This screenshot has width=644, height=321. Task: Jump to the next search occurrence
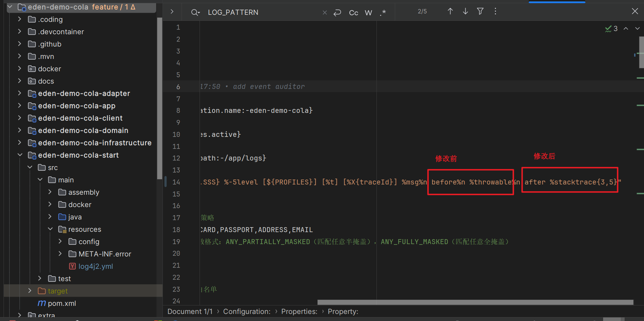coord(465,12)
